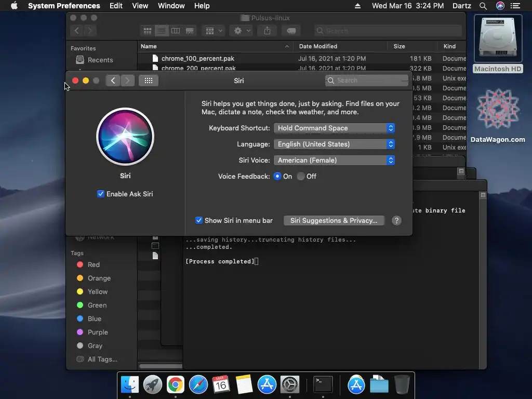Open Finder group-by arrangement dropdown

214,31
